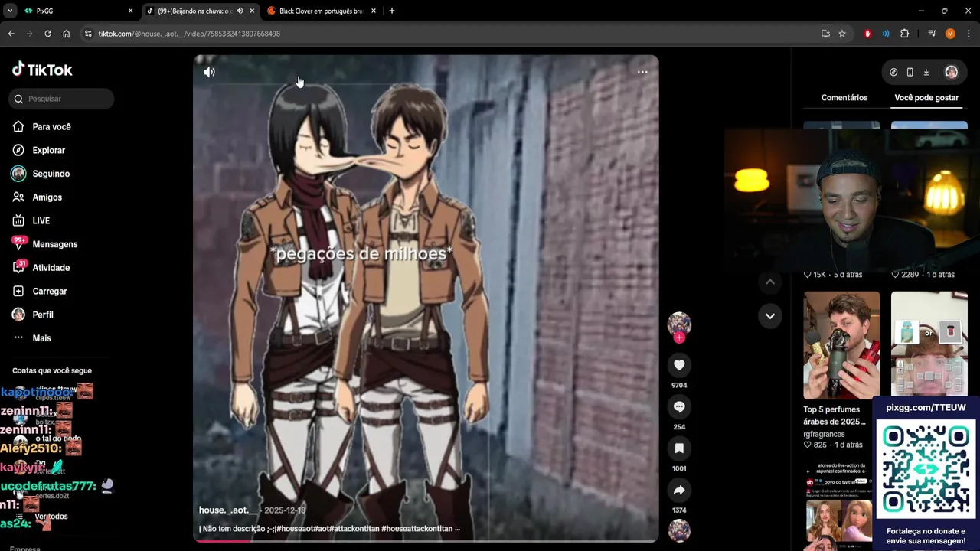Screen dimensions: 980x551
Task: Open Mensagens inbox
Action: (x=54, y=244)
